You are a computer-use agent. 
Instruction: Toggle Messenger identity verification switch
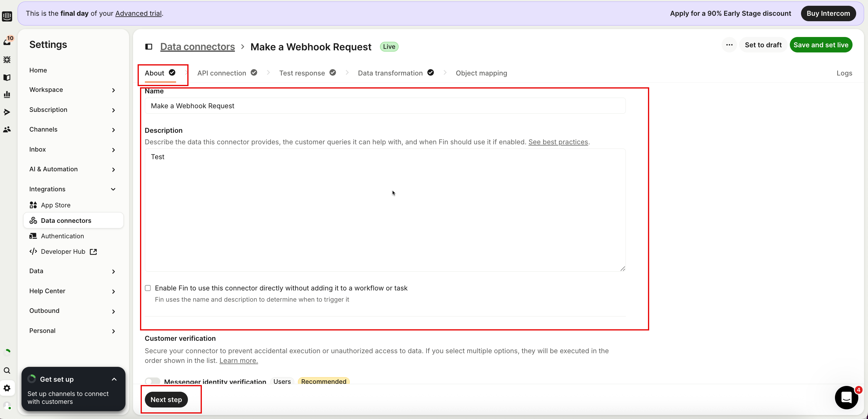(x=153, y=381)
